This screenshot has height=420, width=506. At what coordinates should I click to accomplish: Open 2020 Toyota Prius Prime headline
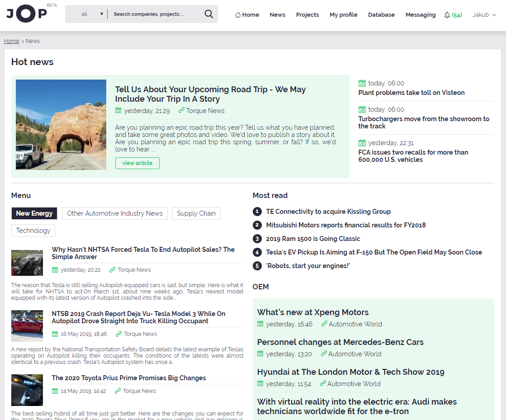pyautogui.click(x=129, y=378)
